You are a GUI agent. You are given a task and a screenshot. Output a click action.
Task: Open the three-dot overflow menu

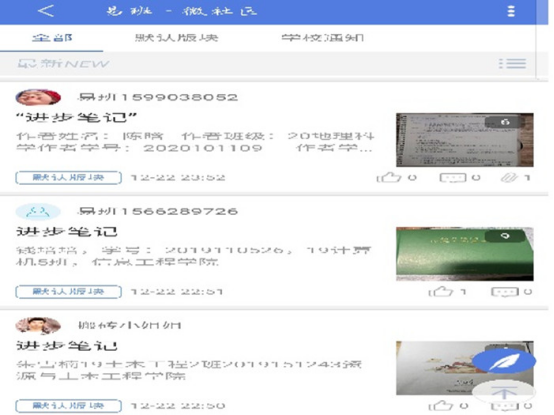point(511,11)
